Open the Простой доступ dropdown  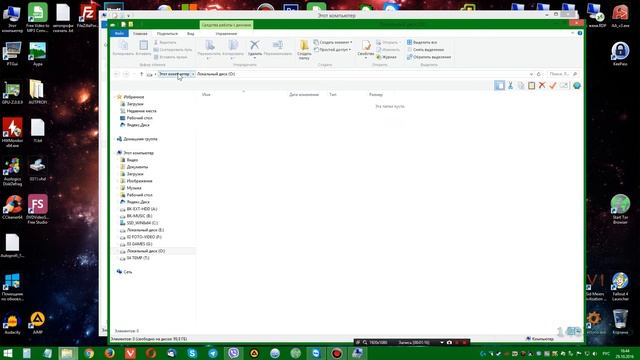pos(332,50)
